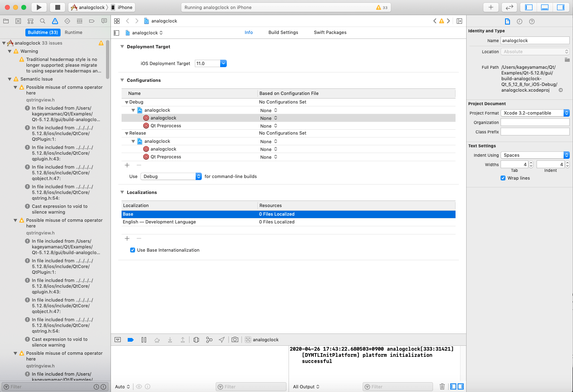The height and width of the screenshot is (392, 573).
Task: Open the Debug navigator
Action: tap(79, 21)
